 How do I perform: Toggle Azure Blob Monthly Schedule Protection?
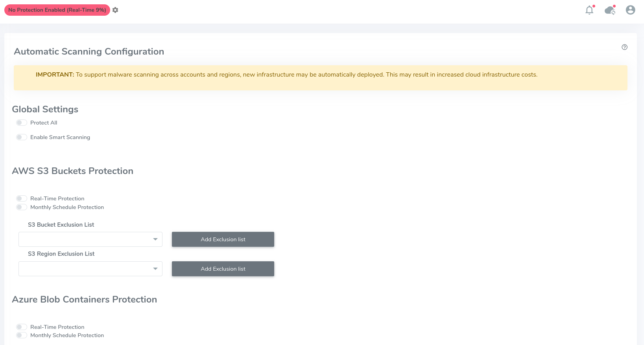22,335
